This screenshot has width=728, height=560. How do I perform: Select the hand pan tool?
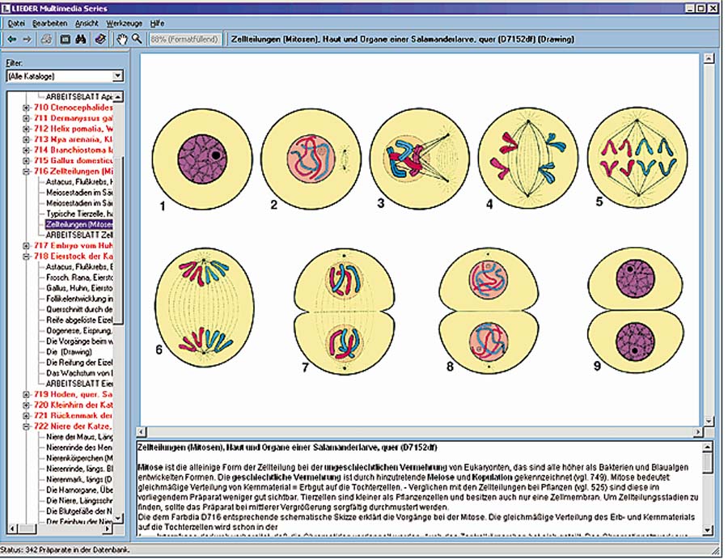tap(121, 40)
